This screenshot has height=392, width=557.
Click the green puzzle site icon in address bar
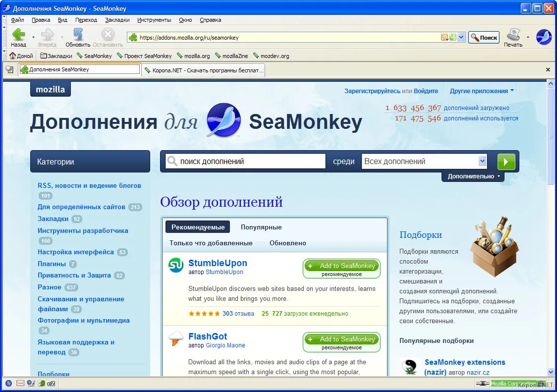click(x=133, y=37)
